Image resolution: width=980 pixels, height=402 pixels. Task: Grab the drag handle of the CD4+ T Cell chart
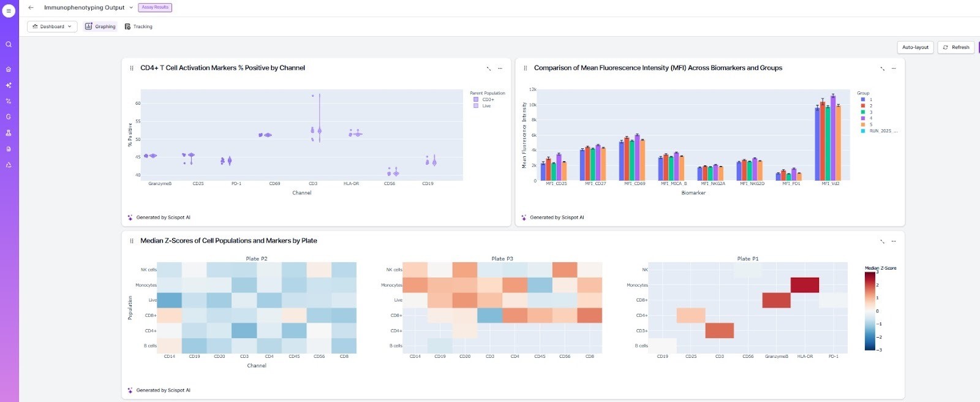132,68
